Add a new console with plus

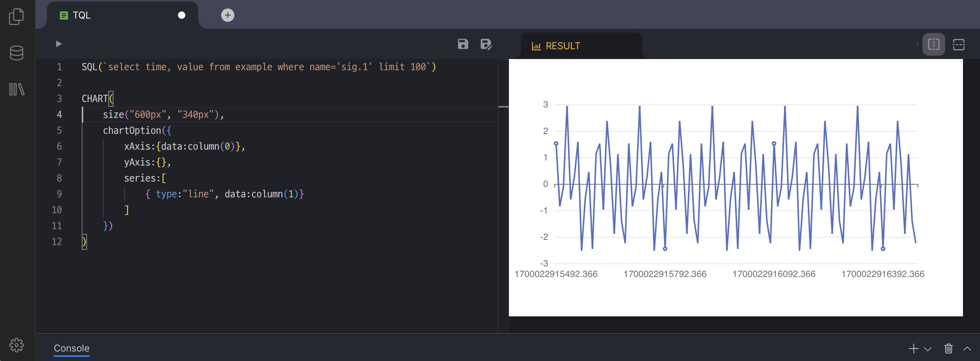(913, 348)
